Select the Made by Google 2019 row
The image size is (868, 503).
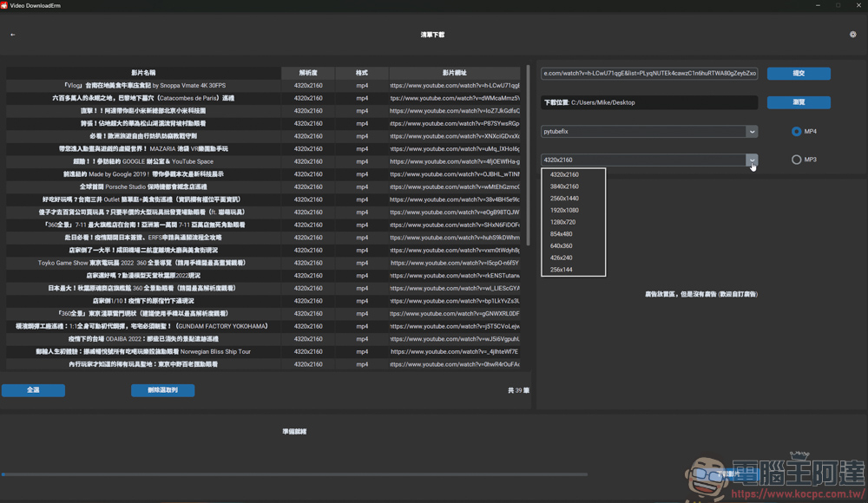click(264, 174)
